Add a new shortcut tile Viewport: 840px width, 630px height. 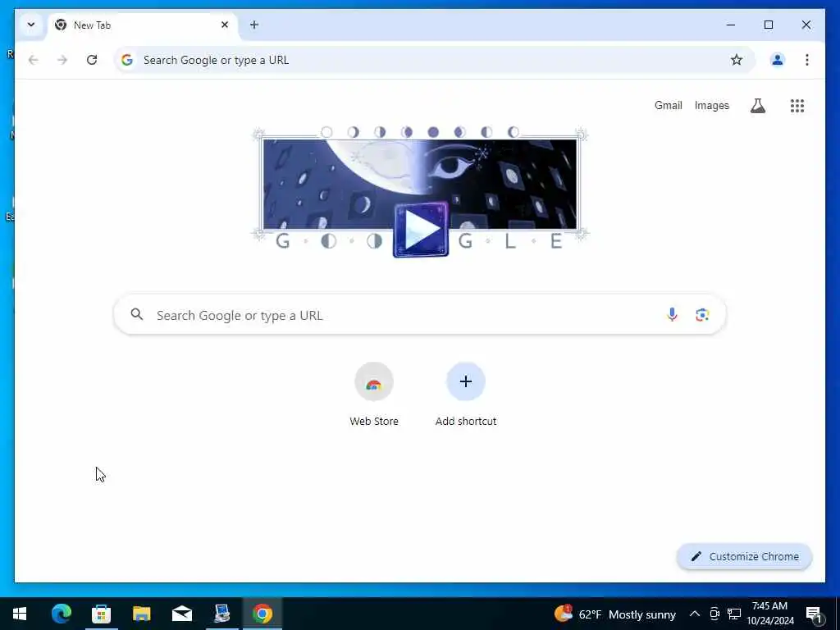pyautogui.click(x=466, y=395)
